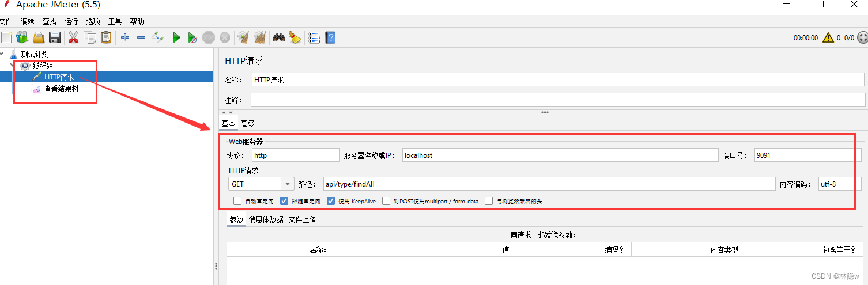Click the panel collapse arrows below 注释
This screenshot has width=868, height=285.
[228, 112]
